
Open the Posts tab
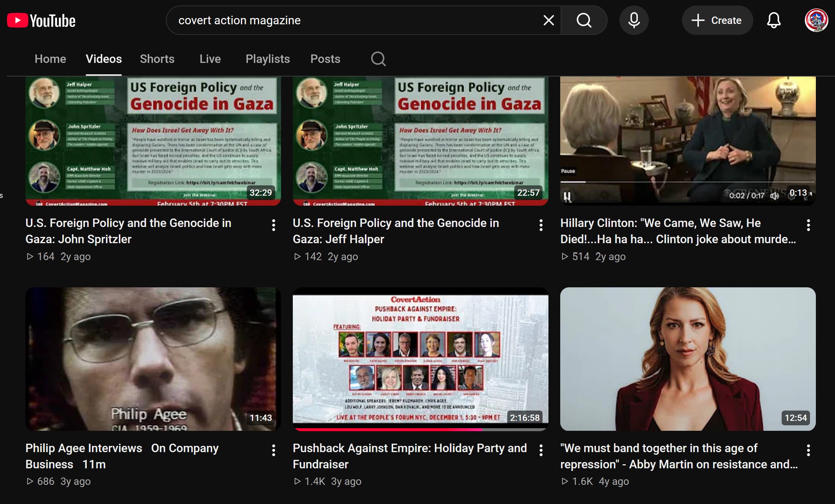[325, 59]
